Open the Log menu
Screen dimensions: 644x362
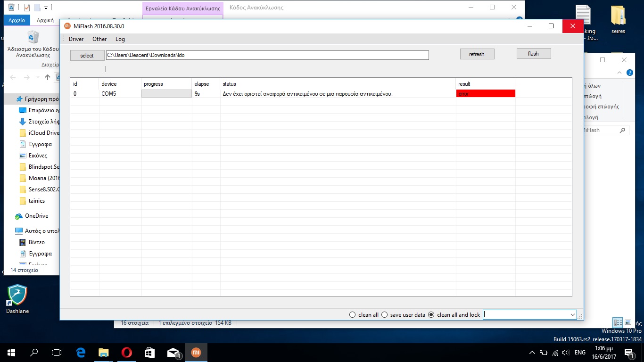(120, 39)
